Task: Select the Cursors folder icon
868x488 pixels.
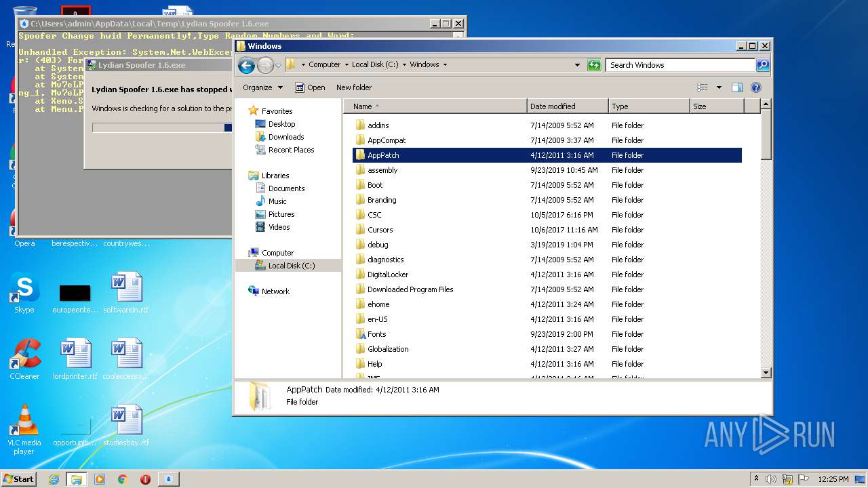Action: coord(361,230)
